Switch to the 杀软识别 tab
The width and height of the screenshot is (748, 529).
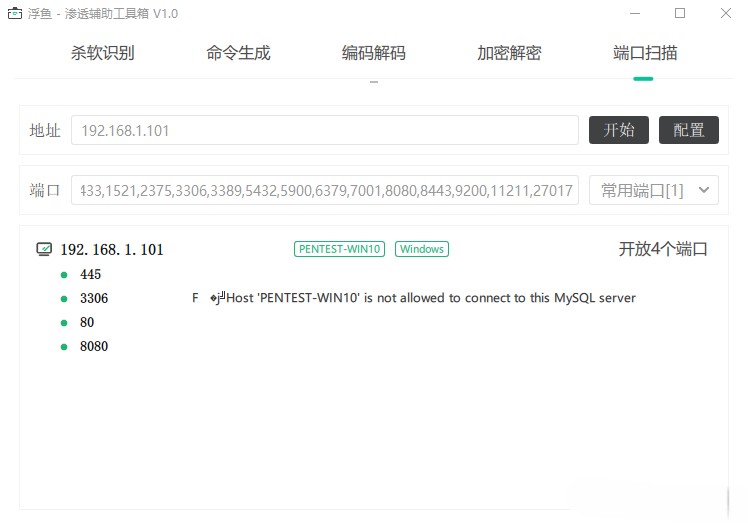pyautogui.click(x=103, y=53)
